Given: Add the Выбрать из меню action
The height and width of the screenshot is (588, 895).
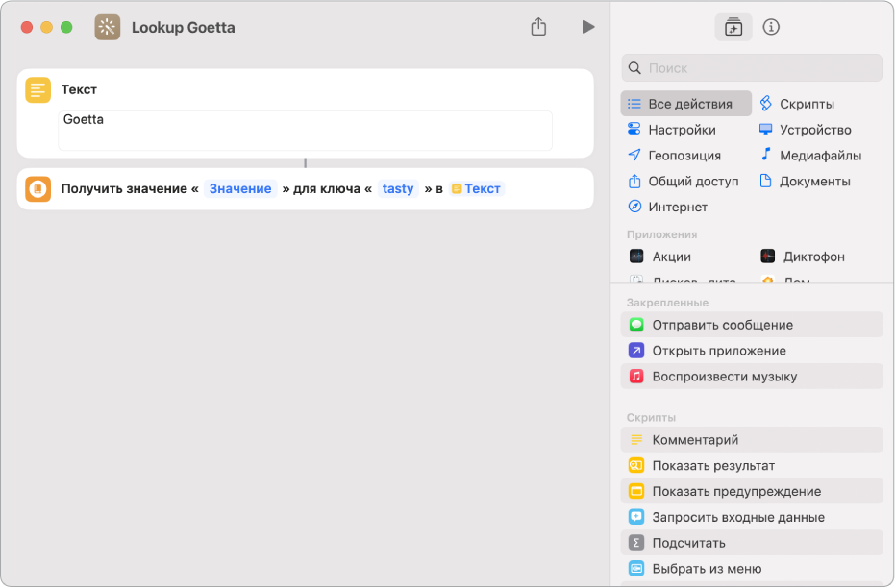Looking at the screenshot, I should coord(752,569).
